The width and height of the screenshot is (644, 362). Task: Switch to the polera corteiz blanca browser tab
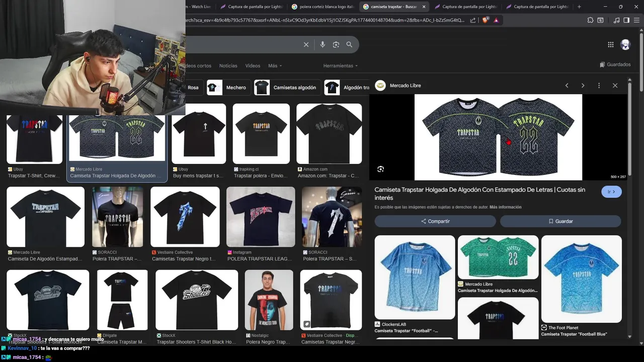[323, 7]
